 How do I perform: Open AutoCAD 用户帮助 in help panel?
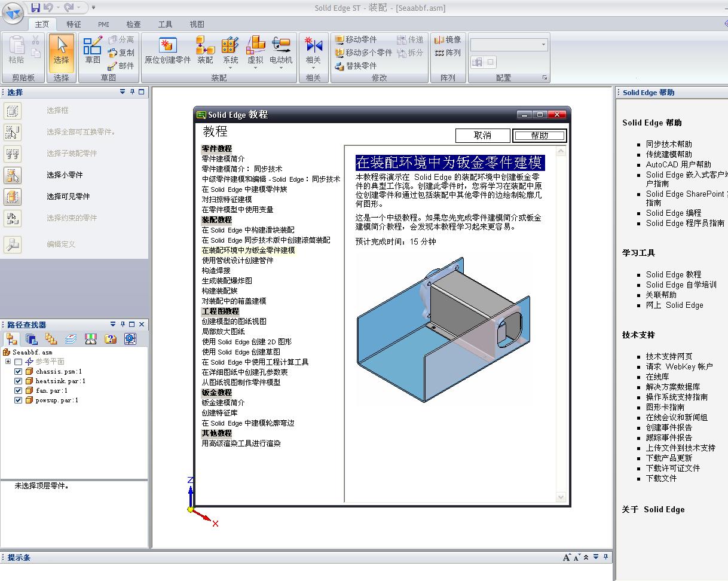pyautogui.click(x=678, y=164)
